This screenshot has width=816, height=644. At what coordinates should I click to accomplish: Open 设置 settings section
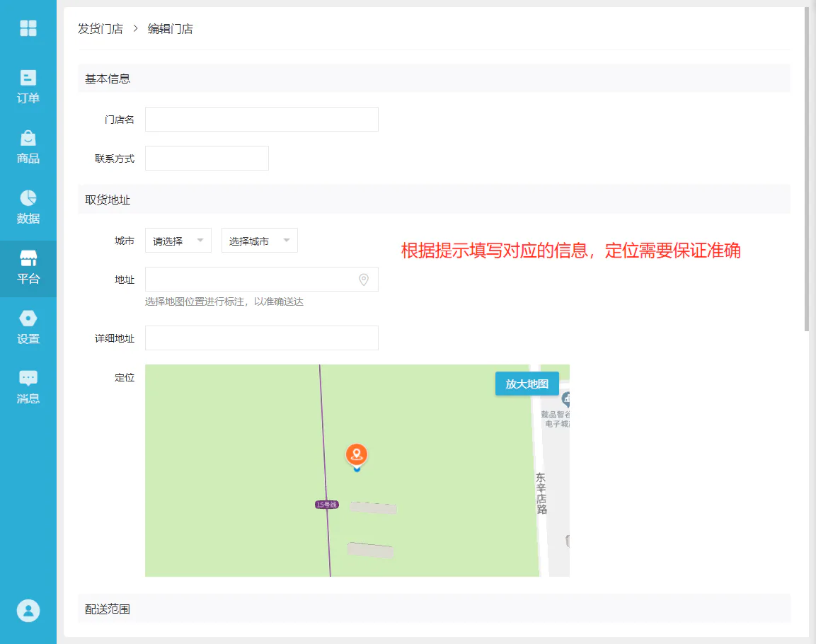28,328
